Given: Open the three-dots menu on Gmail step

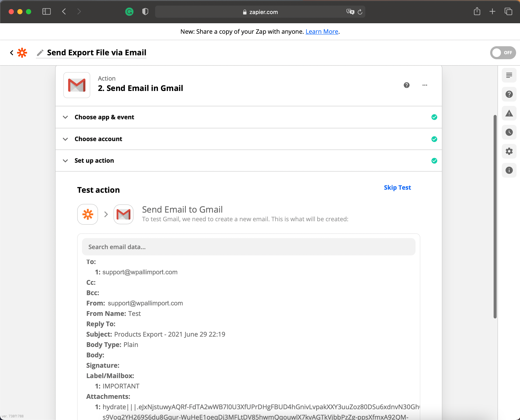Looking at the screenshot, I should [x=425, y=85].
